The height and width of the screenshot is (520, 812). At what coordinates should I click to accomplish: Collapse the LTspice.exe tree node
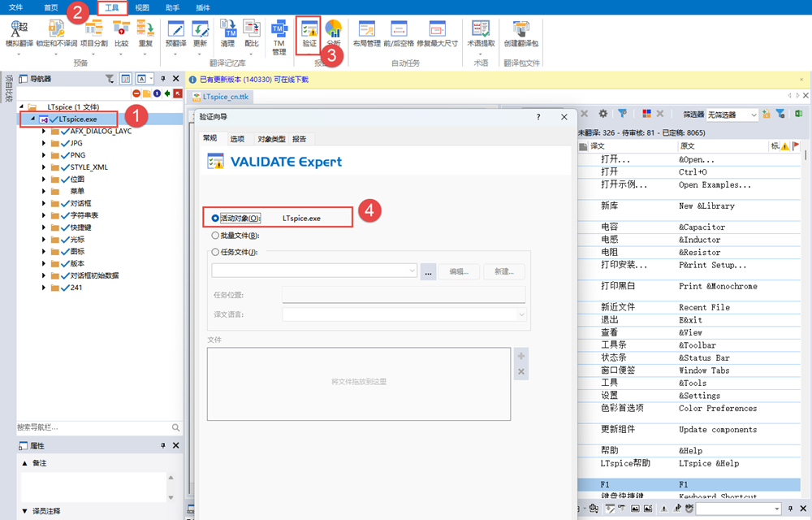pos(32,119)
